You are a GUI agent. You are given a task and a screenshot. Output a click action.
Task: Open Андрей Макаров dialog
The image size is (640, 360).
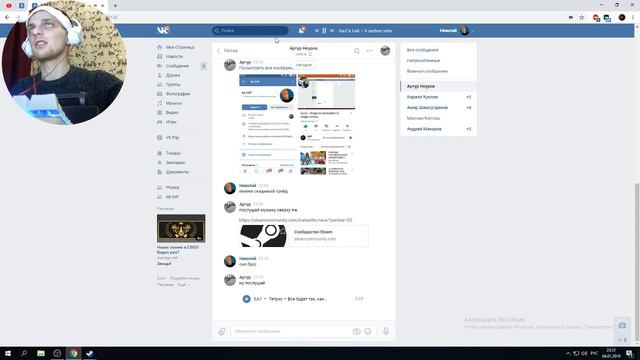(438, 129)
